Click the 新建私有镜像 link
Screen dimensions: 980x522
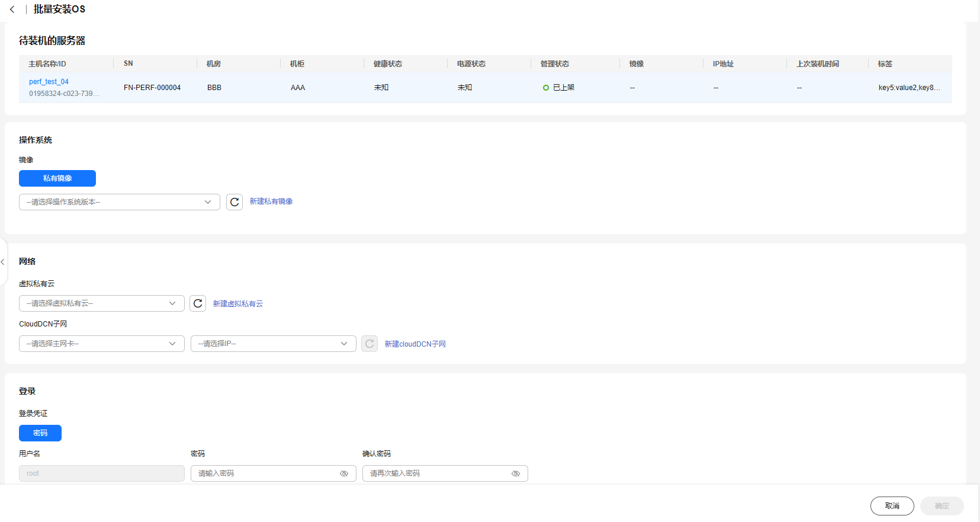[x=271, y=201]
